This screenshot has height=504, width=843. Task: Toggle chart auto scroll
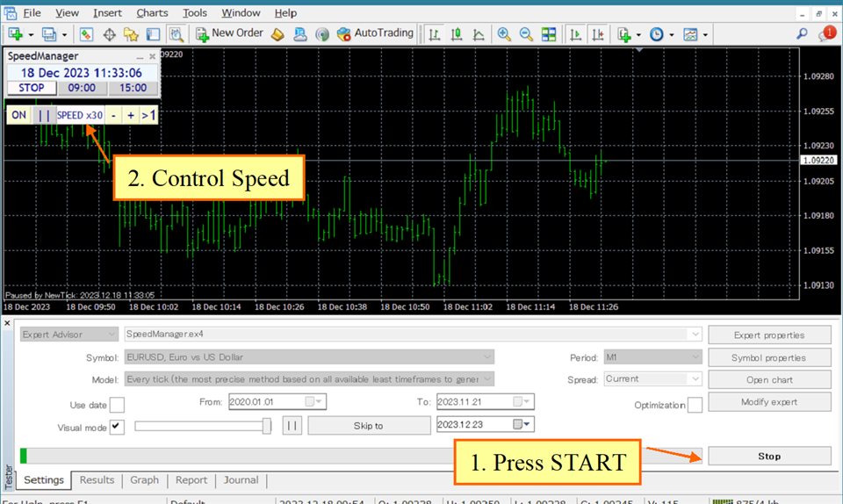pyautogui.click(x=576, y=34)
